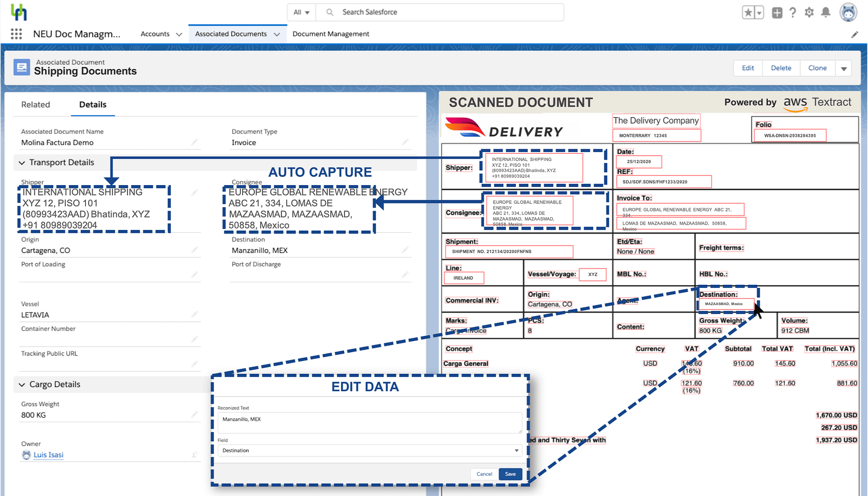The image size is (868, 496).
Task: Click the user profile avatar
Action: [x=848, y=13]
